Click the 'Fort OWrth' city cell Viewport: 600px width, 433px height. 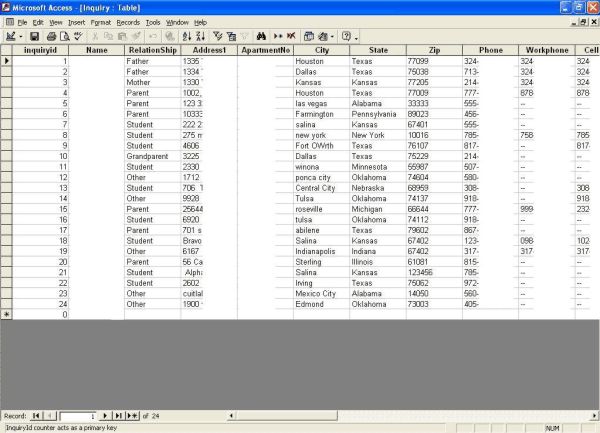tap(321, 146)
